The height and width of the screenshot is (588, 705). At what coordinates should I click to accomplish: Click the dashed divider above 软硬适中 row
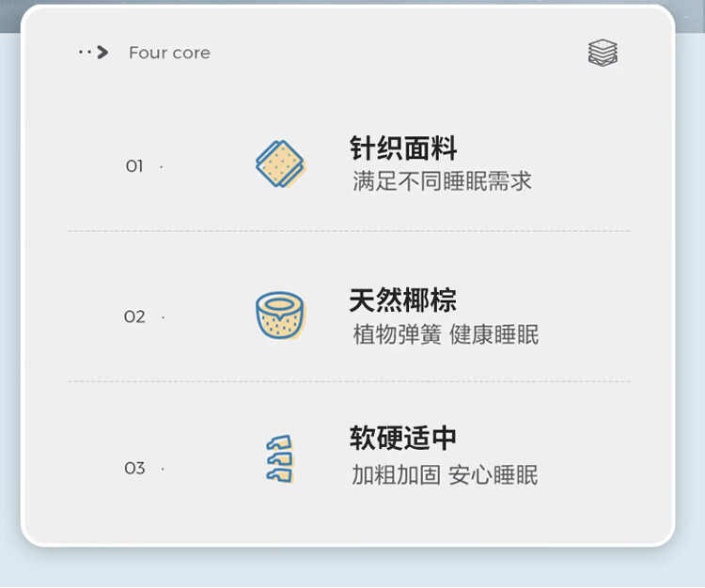(x=350, y=381)
